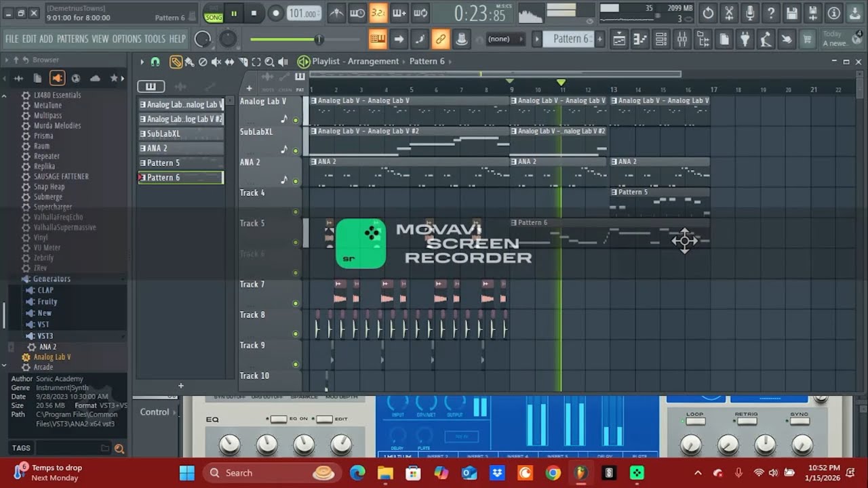This screenshot has height=488, width=868.
Task: Add a new pattern with plus button
Action: pos(599,39)
